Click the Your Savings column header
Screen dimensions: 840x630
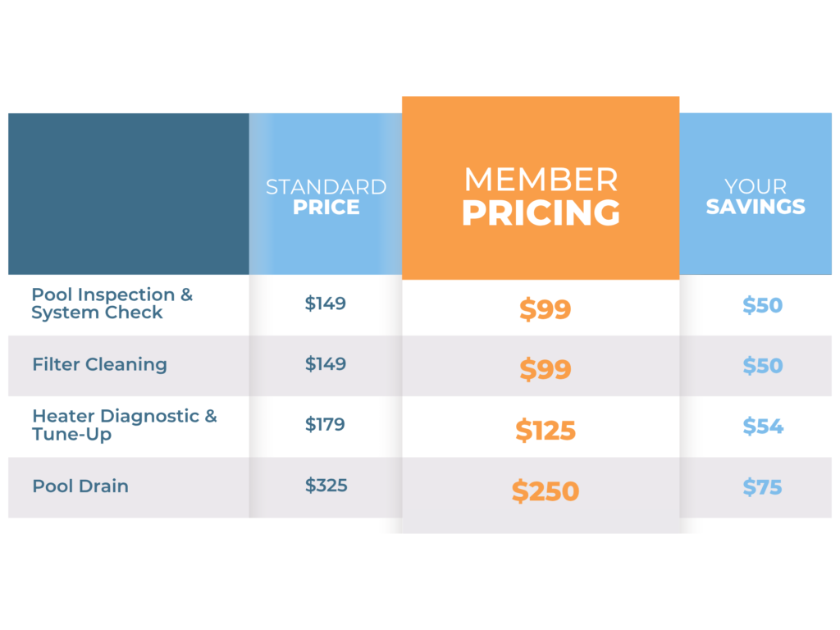(756, 196)
